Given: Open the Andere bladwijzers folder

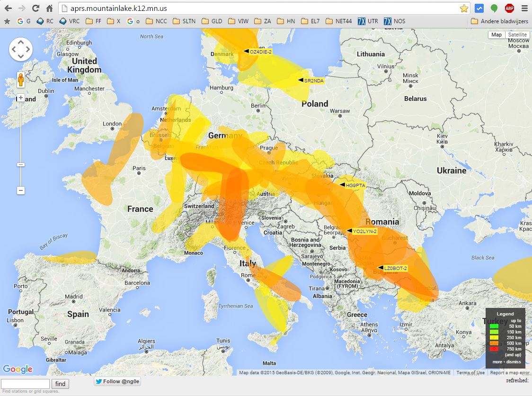Looking at the screenshot, I should (x=500, y=21).
